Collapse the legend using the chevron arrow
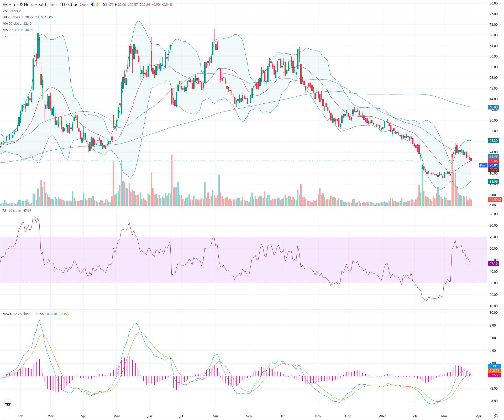This screenshot has height=420, width=504. pos(6,36)
